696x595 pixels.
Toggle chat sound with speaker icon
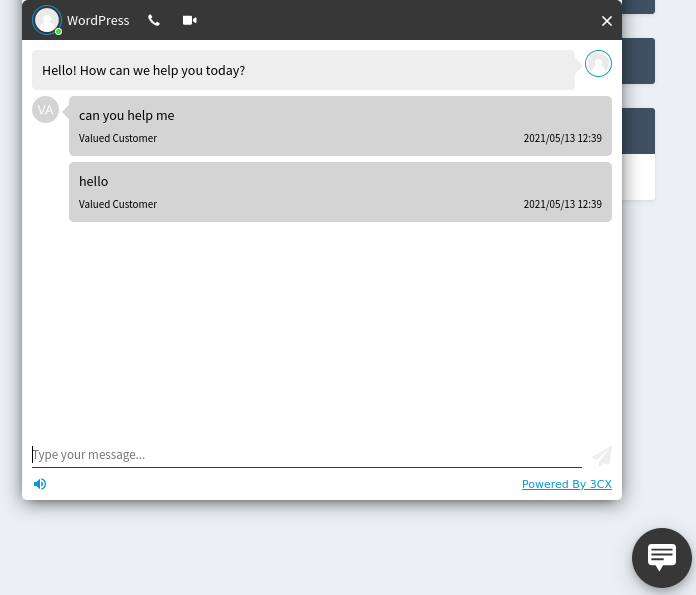(40, 484)
